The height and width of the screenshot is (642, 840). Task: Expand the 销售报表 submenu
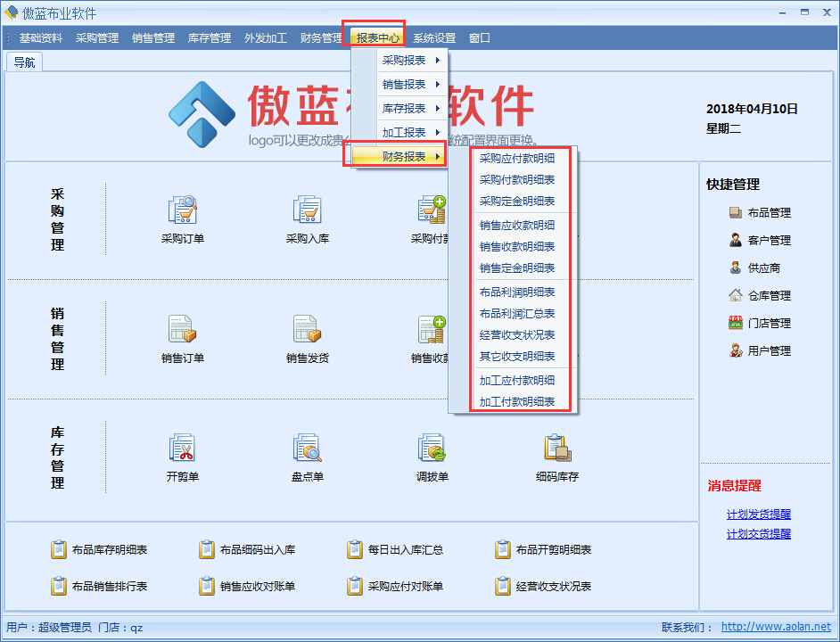(404, 85)
